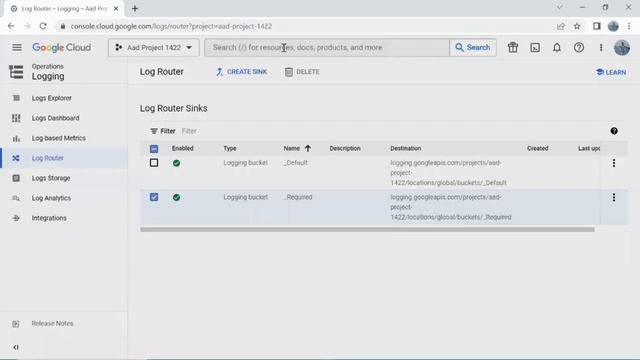Open the Aad Project 1422 project selector
Image resolution: width=640 pixels, height=360 pixels.
(153, 47)
